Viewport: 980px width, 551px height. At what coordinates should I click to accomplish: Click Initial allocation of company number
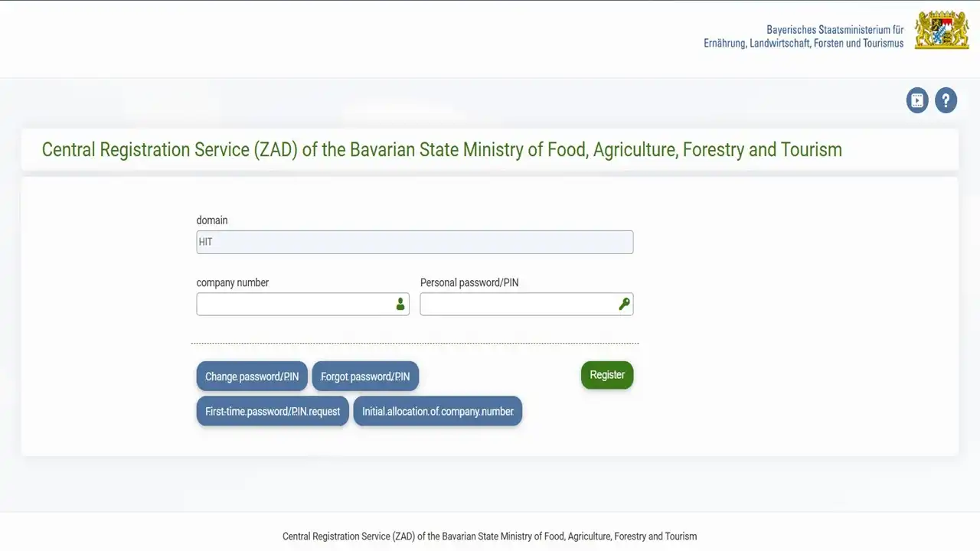(x=437, y=411)
